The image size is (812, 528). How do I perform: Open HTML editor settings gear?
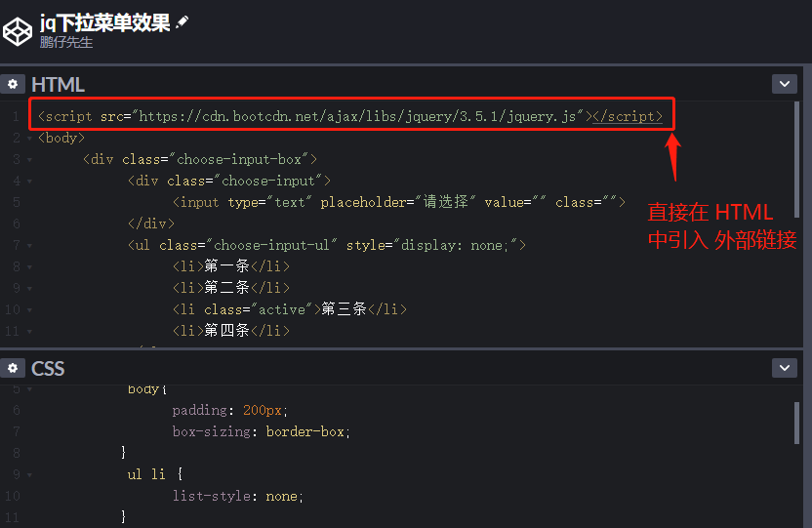click(13, 84)
